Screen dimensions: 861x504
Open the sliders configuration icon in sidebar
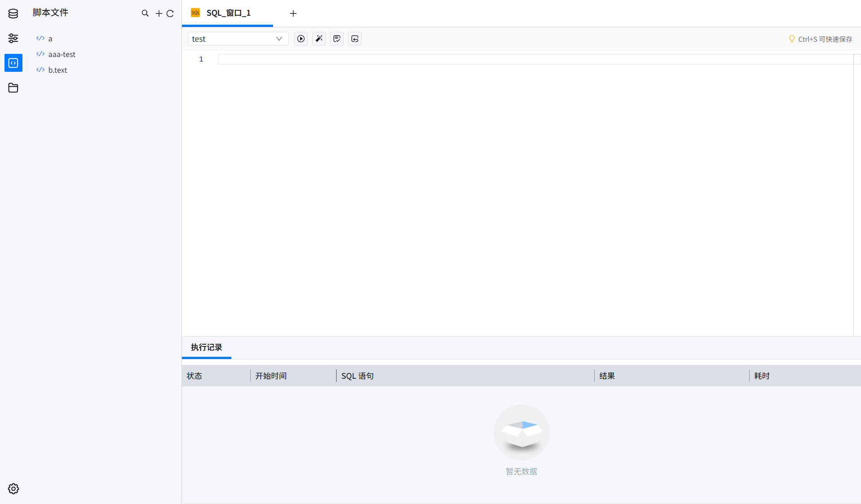(x=13, y=38)
